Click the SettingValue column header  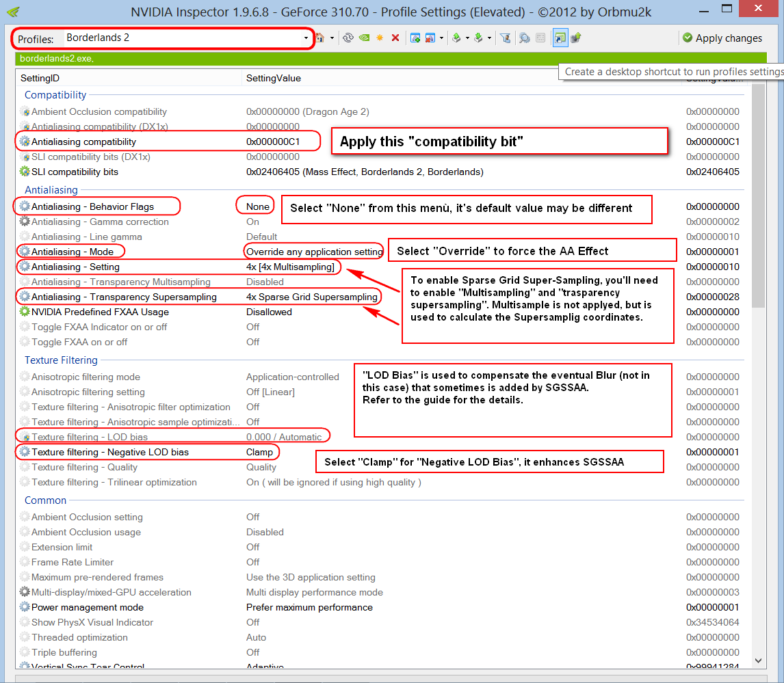click(x=274, y=78)
